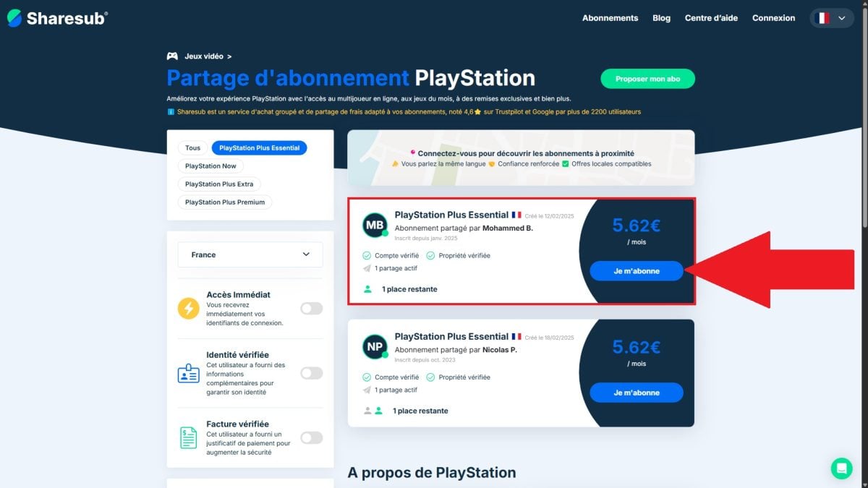The image size is (868, 488).
Task: Click the Sharesub logo icon
Action: click(x=14, y=18)
